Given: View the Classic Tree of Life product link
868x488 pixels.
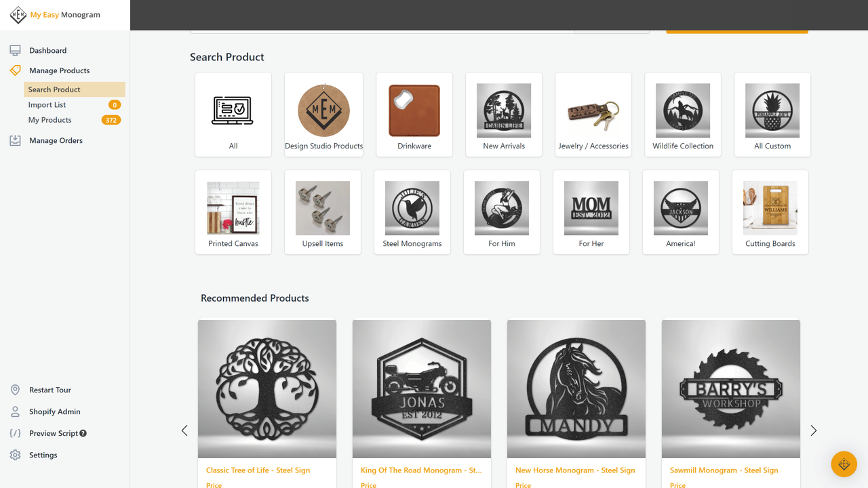Looking at the screenshot, I should coord(258,470).
